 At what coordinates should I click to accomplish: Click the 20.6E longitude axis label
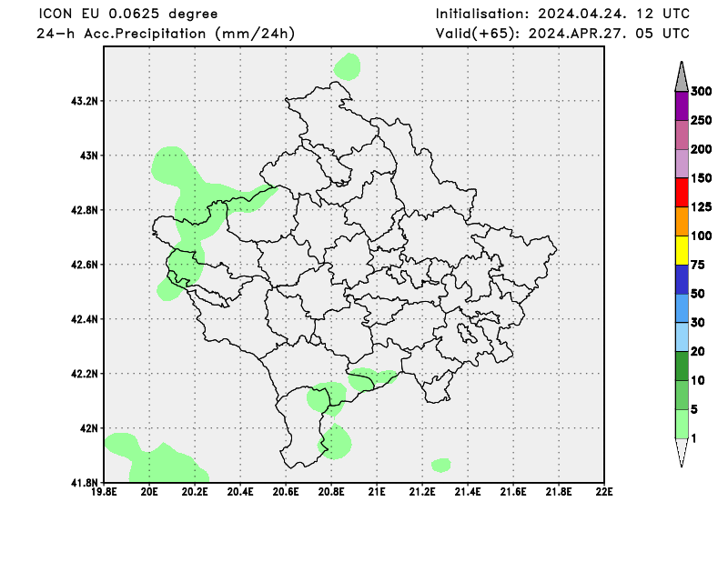pyautogui.click(x=286, y=492)
